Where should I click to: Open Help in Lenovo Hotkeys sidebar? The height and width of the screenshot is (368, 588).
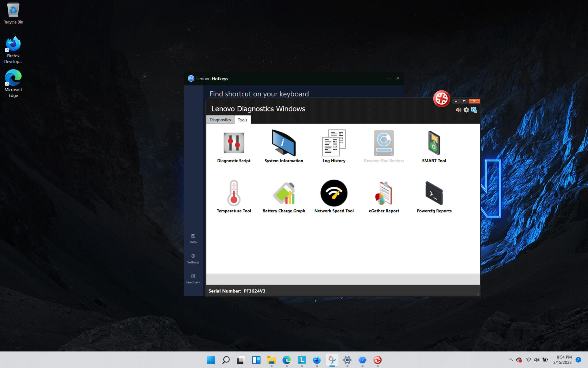(193, 239)
